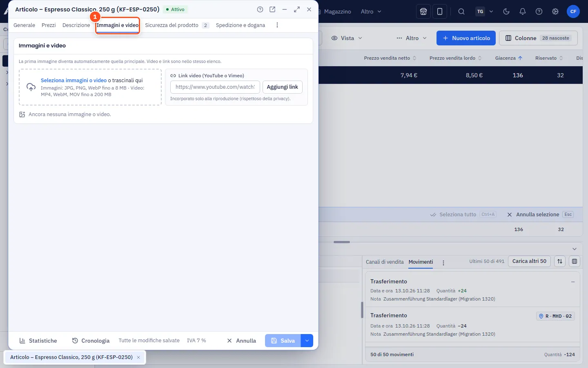Viewport: 588px width, 368px height.
Task: Open the Colonne column chooser button
Action: [x=538, y=38]
